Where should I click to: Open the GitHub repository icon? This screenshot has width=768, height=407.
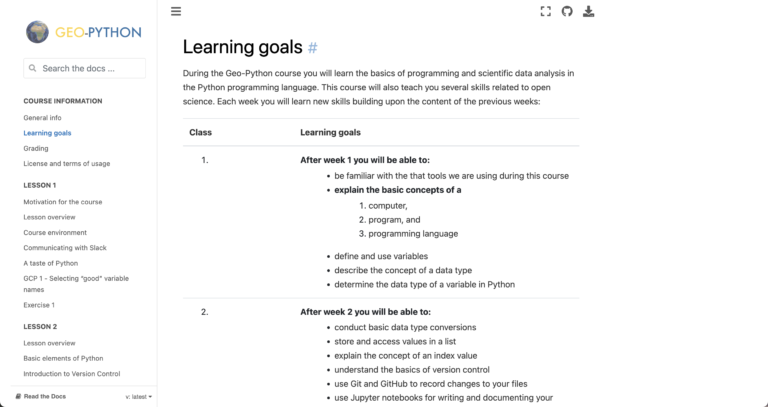coord(567,12)
